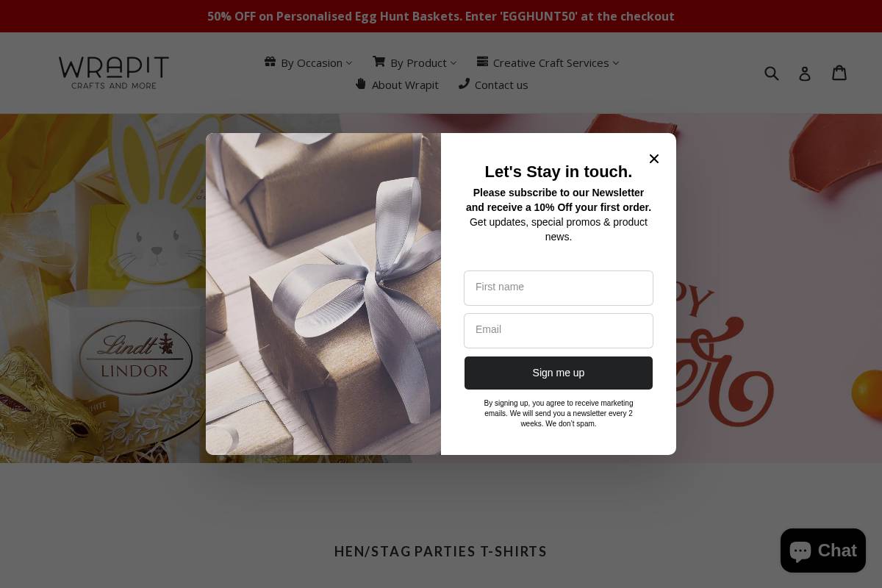This screenshot has height=588, width=882.
Task: Open the shopping cart icon
Action: 839,72
